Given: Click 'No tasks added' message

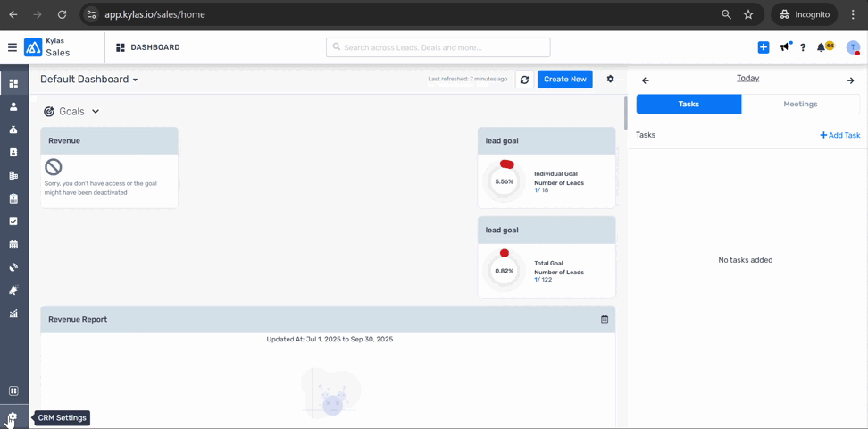Looking at the screenshot, I should 745,260.
